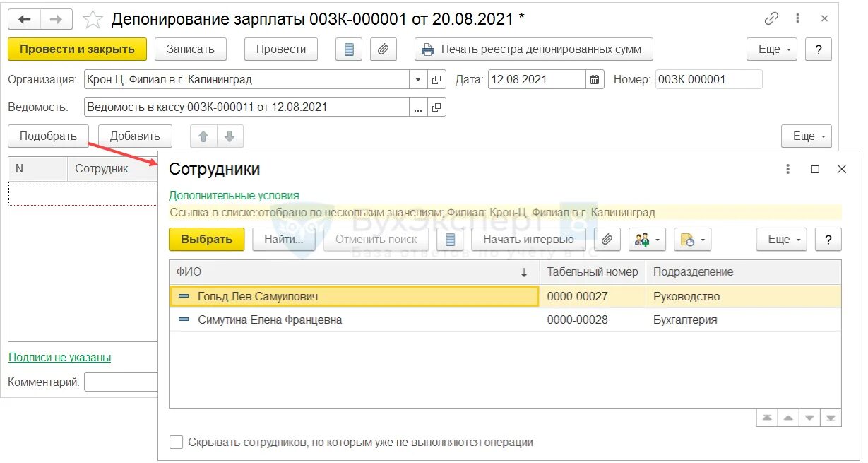Click Табельный номер column header

pyautogui.click(x=593, y=272)
